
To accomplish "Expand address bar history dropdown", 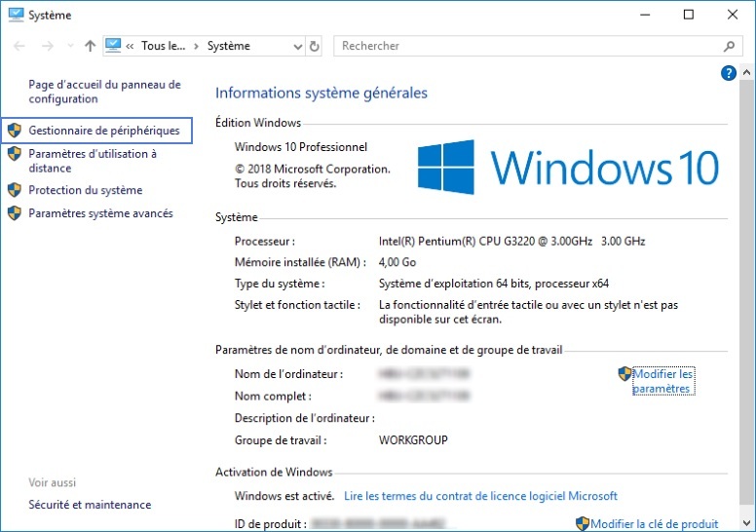I will pos(298,47).
